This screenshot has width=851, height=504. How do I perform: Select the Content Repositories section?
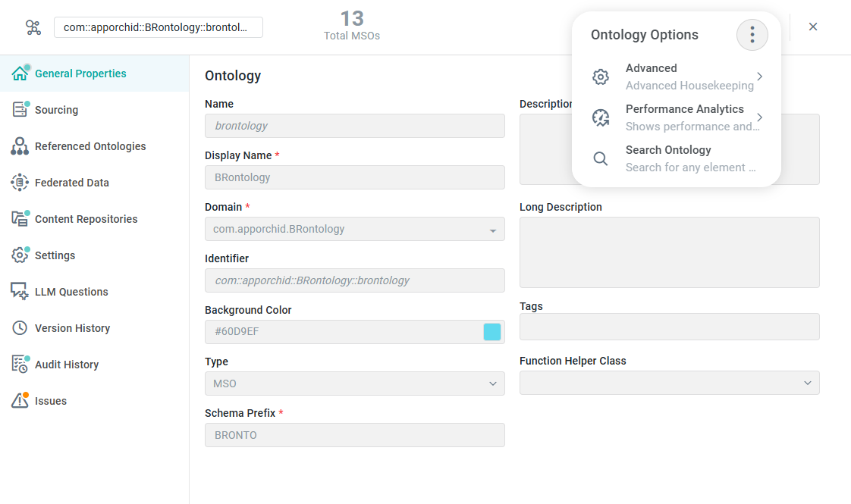tap(95, 218)
